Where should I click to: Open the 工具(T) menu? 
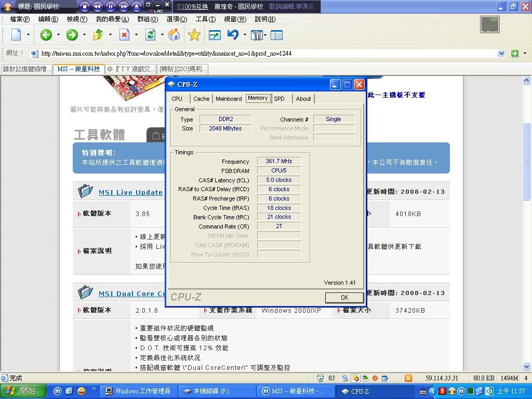tap(205, 19)
